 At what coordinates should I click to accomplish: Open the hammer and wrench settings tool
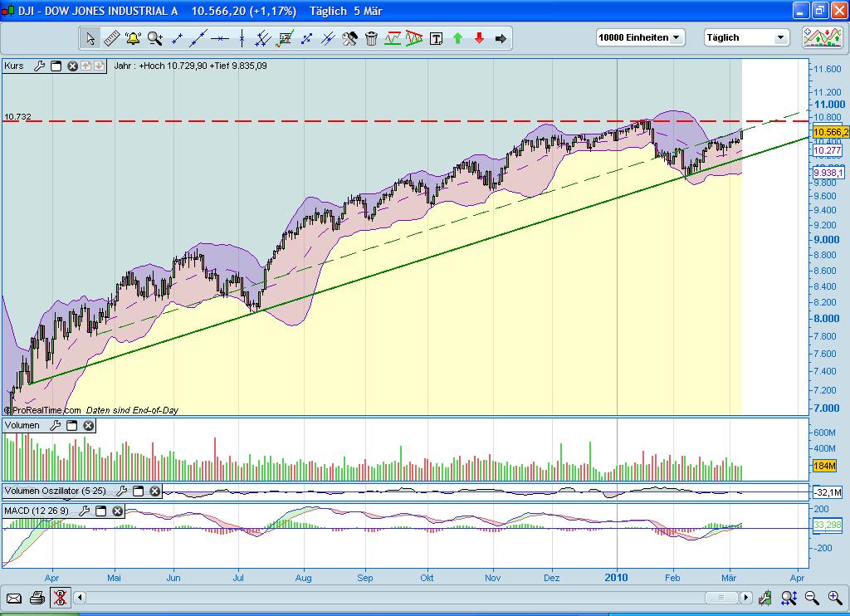pyautogui.click(x=349, y=38)
